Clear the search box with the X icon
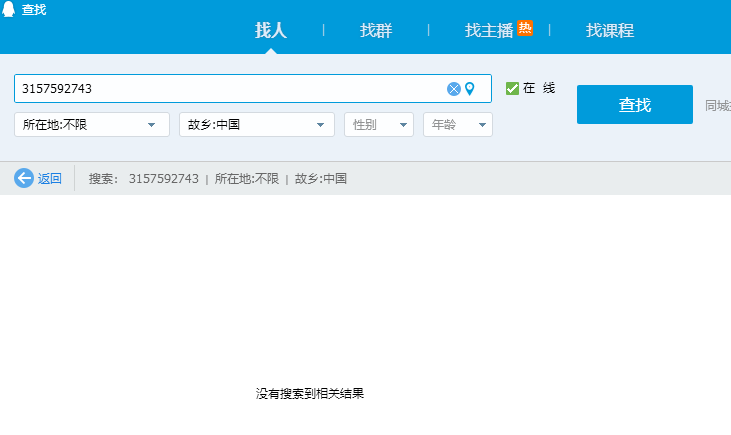 pyautogui.click(x=453, y=89)
